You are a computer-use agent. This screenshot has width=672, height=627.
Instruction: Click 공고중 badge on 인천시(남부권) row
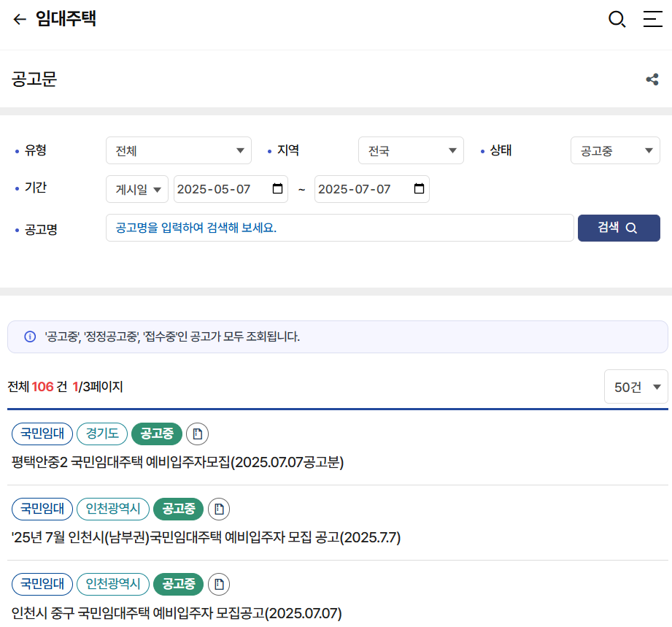[178, 509]
